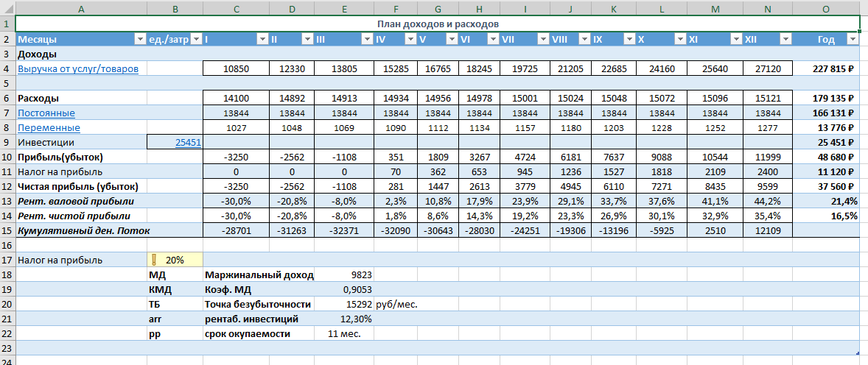Open the filter dropdown for month X

[679, 39]
